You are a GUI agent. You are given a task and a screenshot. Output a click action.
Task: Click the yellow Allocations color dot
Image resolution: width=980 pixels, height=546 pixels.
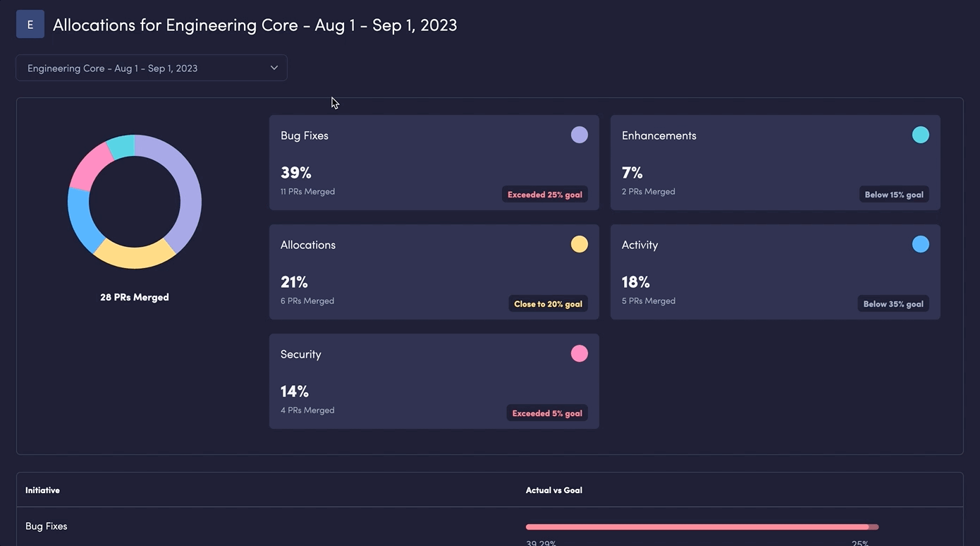(x=579, y=244)
